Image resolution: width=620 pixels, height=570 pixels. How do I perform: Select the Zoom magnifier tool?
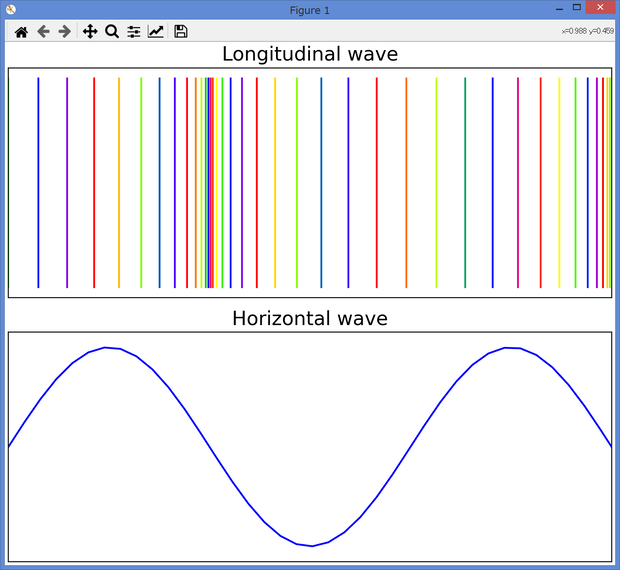click(x=112, y=31)
